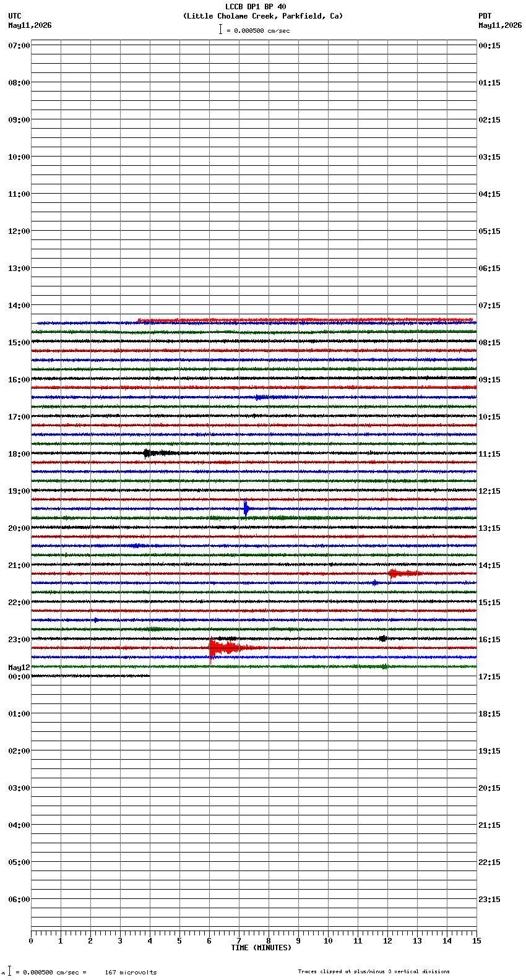Screen dimensions: 526x980
Task: Click the x-axis tick label '0'
Action: (x=31, y=941)
